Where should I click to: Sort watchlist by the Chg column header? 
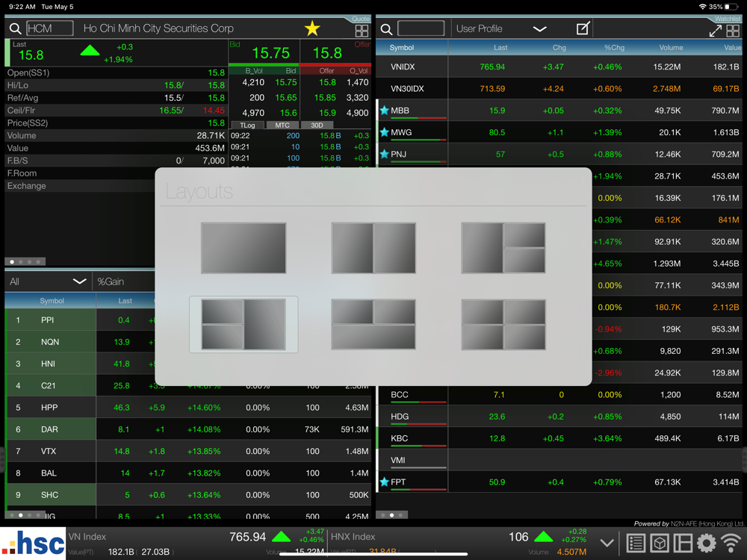point(560,48)
